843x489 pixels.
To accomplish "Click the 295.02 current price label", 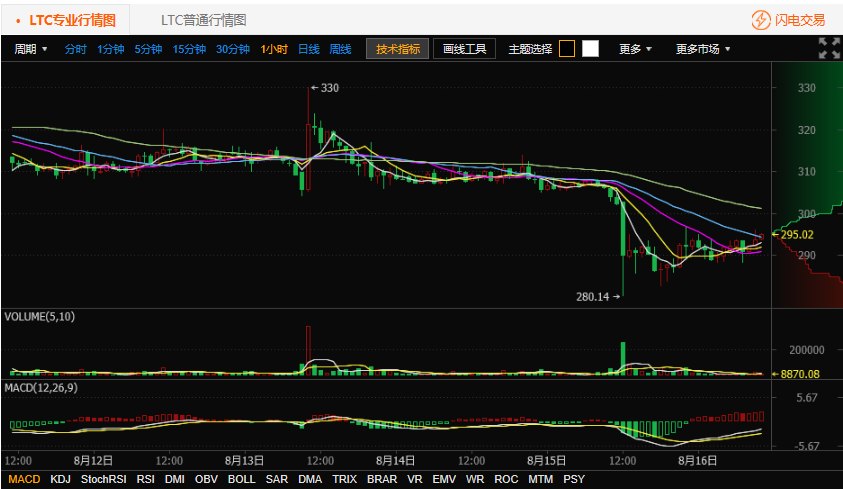I will 797,234.
